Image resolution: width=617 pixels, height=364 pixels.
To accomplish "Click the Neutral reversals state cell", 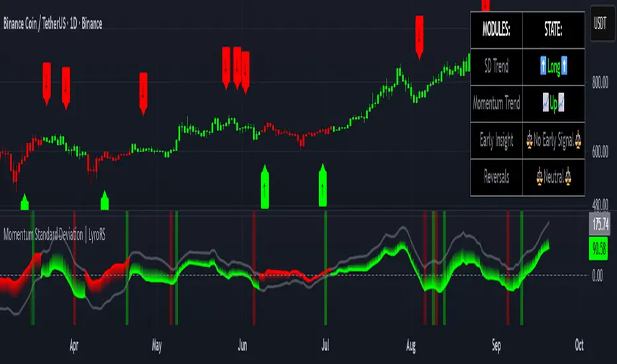I will pos(553,177).
